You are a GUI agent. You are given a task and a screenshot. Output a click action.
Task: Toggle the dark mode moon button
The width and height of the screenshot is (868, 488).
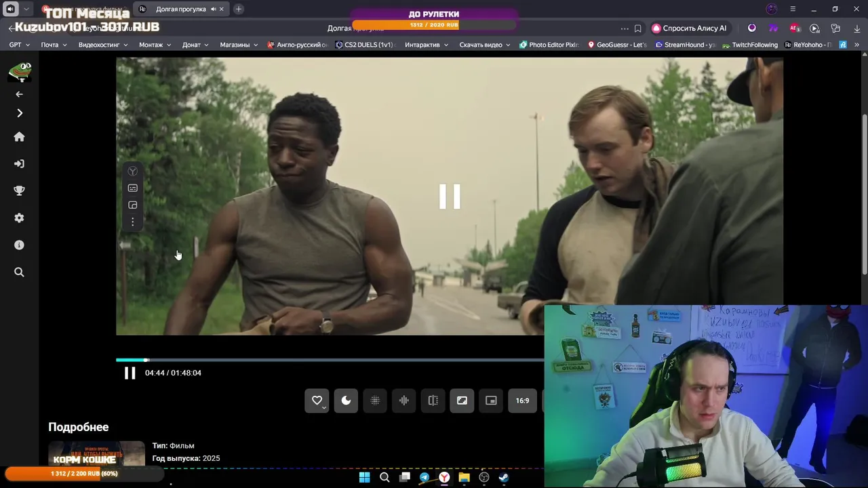(346, 401)
